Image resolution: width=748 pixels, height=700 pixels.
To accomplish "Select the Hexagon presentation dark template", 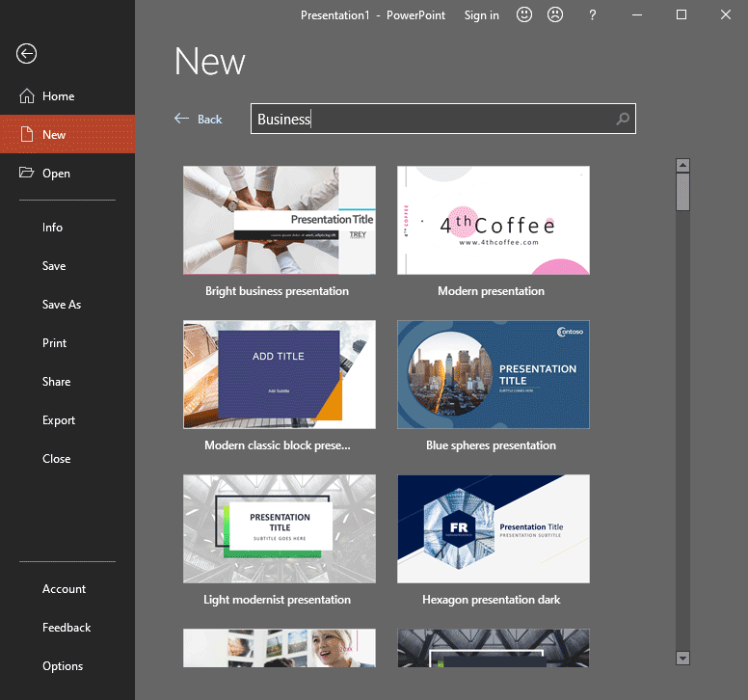I will pyautogui.click(x=494, y=529).
